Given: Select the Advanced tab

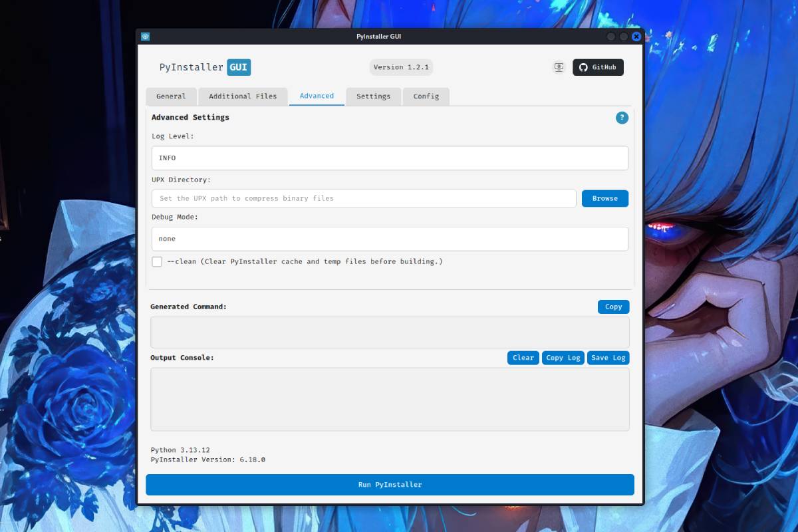Looking at the screenshot, I should pyautogui.click(x=317, y=96).
